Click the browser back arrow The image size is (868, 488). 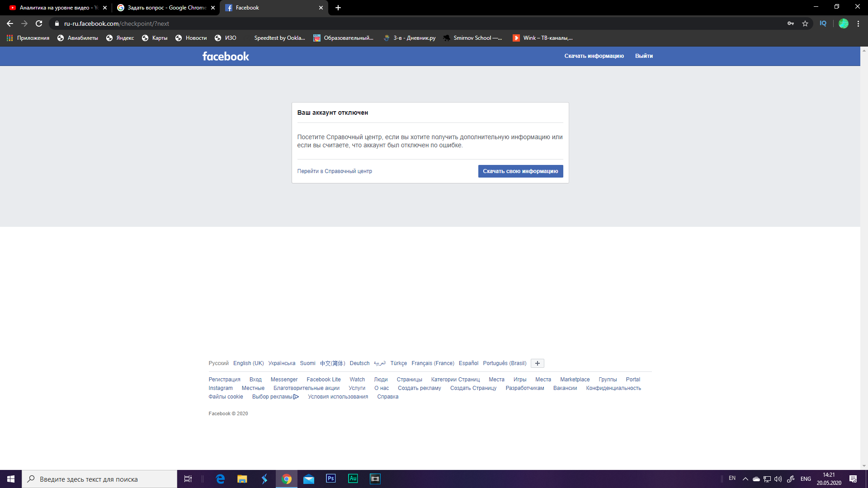[10, 23]
